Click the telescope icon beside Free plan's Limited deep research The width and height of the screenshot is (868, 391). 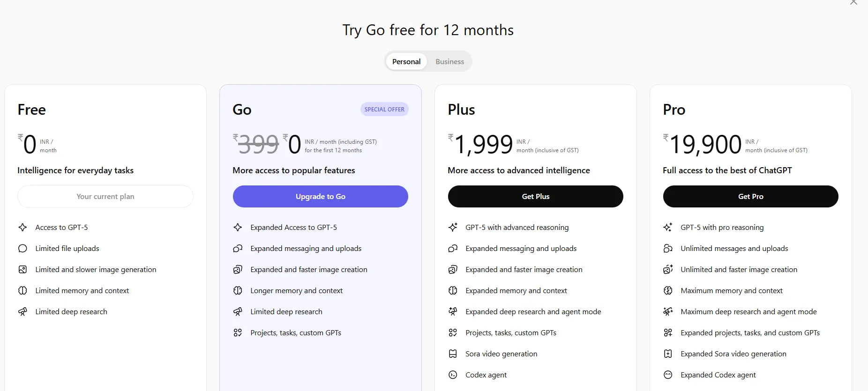click(22, 312)
